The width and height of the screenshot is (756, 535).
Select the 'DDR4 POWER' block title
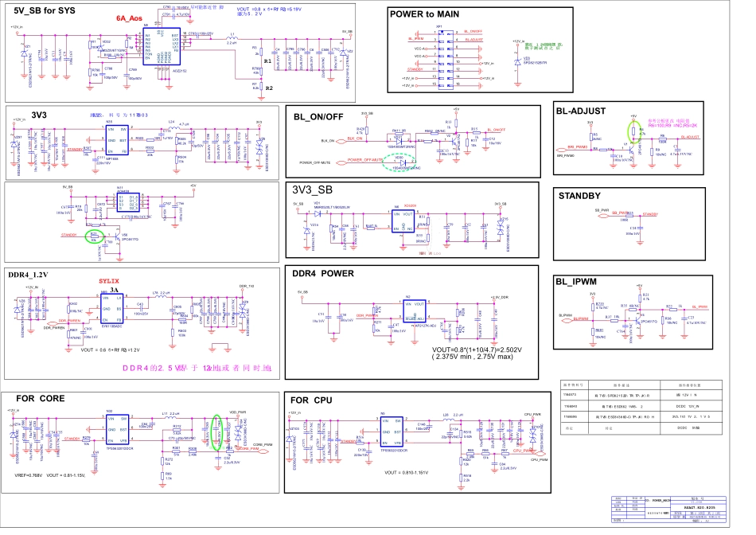(x=323, y=274)
